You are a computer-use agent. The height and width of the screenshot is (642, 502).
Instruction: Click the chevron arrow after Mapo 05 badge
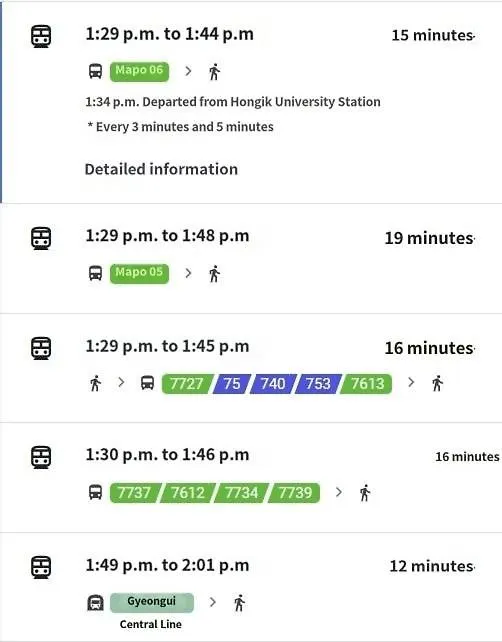[188, 273]
